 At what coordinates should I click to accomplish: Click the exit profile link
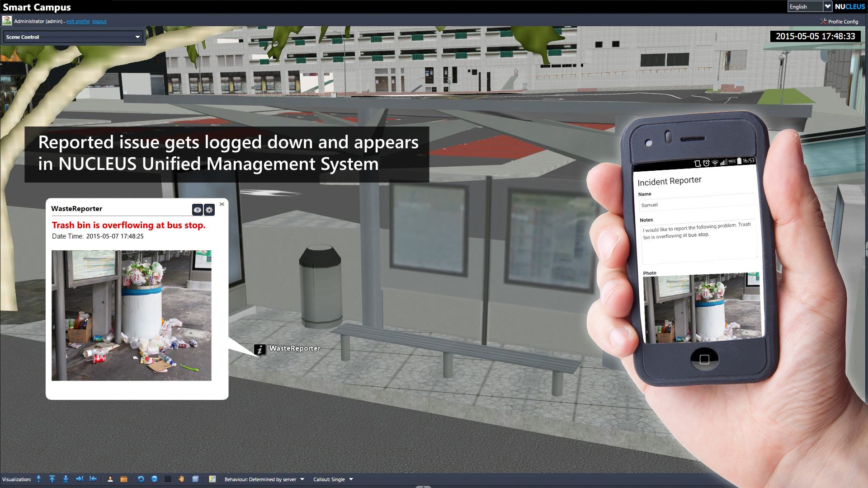click(x=78, y=21)
